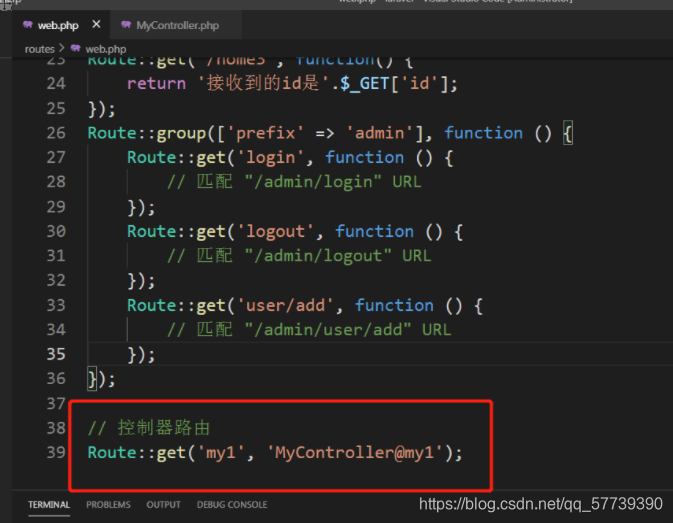Click the 控制器路由 comment on line 38
Viewport: 673px width, 523px height.
click(x=149, y=428)
